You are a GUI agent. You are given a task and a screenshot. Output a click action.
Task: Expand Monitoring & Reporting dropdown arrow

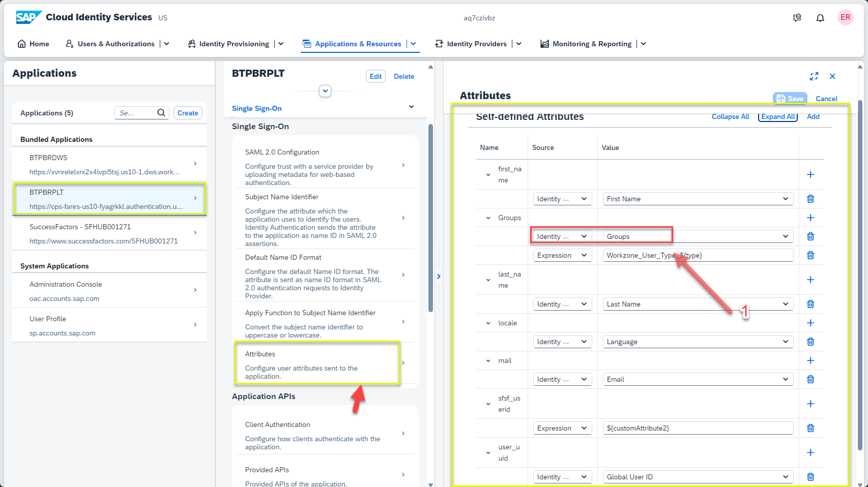click(643, 44)
